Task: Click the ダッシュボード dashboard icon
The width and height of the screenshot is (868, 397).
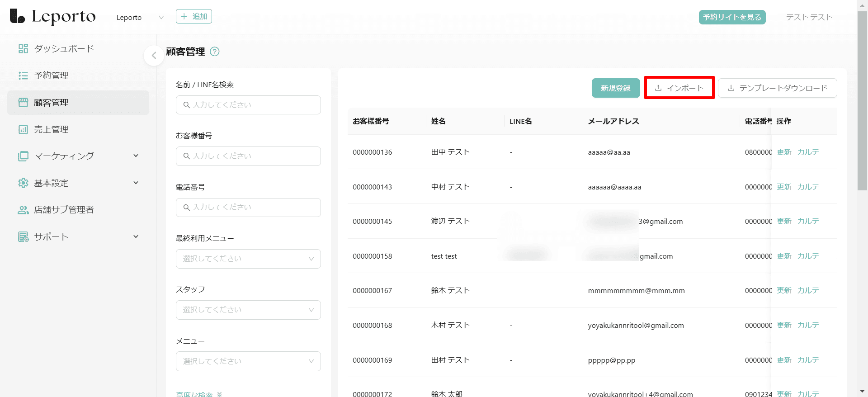Action: [x=23, y=49]
